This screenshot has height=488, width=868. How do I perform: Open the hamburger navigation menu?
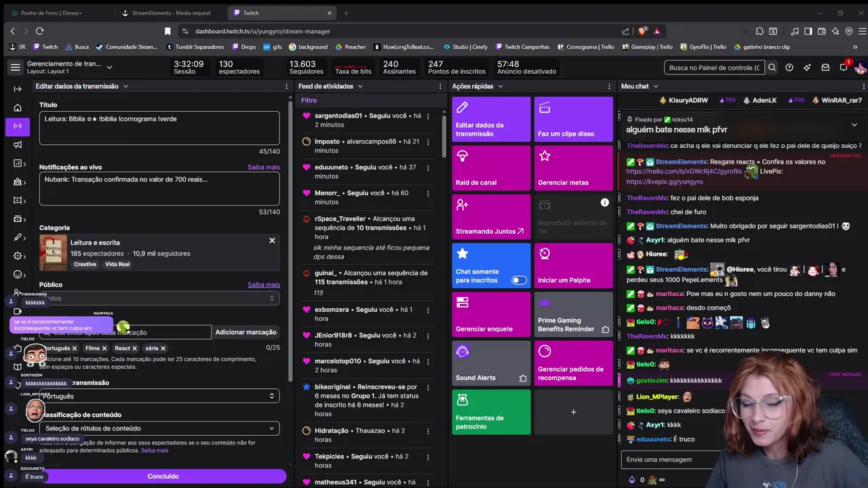[15, 67]
